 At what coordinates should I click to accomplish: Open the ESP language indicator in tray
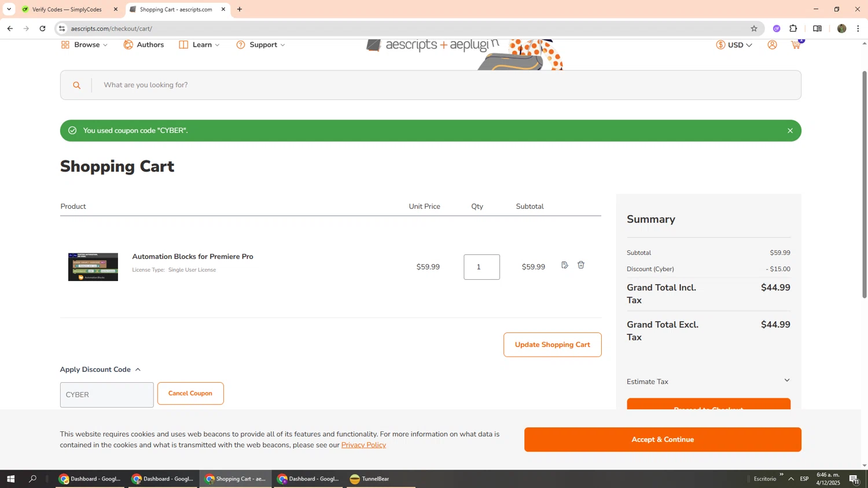pyautogui.click(x=804, y=479)
